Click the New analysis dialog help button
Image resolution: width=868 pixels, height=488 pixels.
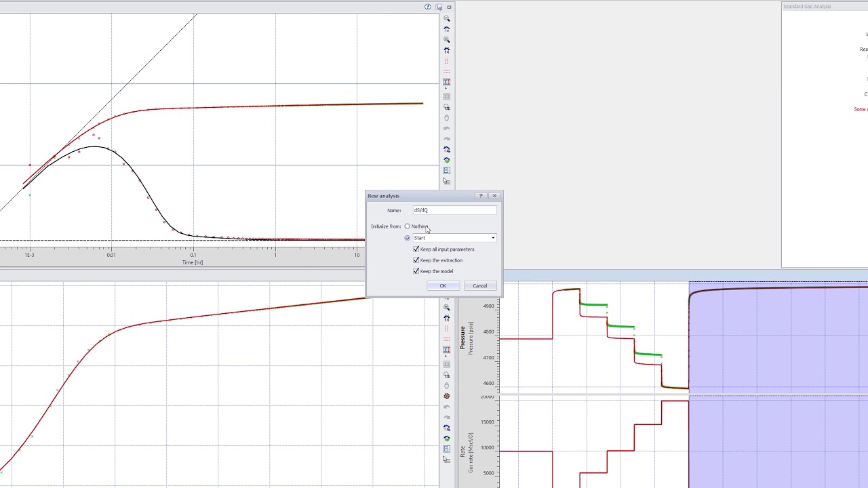point(481,196)
